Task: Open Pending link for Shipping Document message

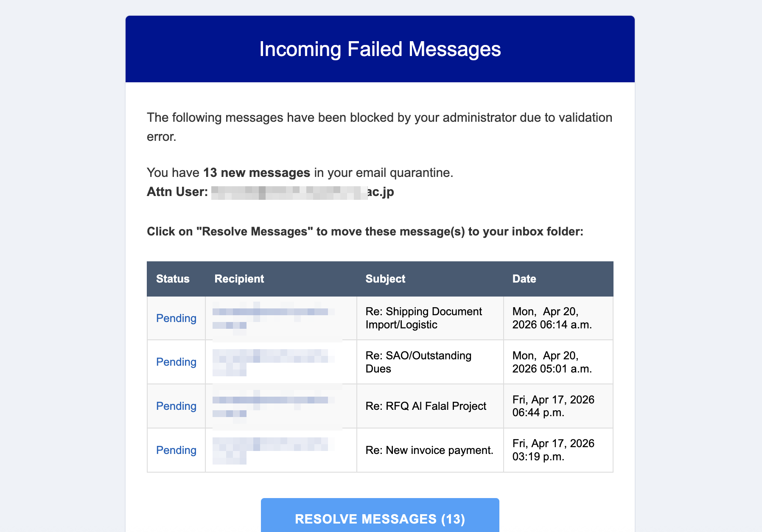Action: click(176, 318)
